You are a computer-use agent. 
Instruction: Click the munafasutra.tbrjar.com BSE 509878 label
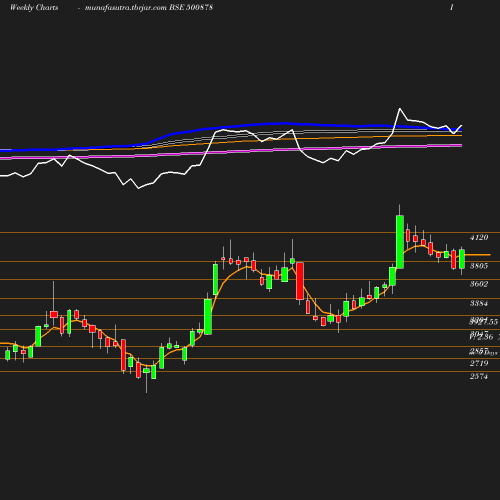click(149, 8)
